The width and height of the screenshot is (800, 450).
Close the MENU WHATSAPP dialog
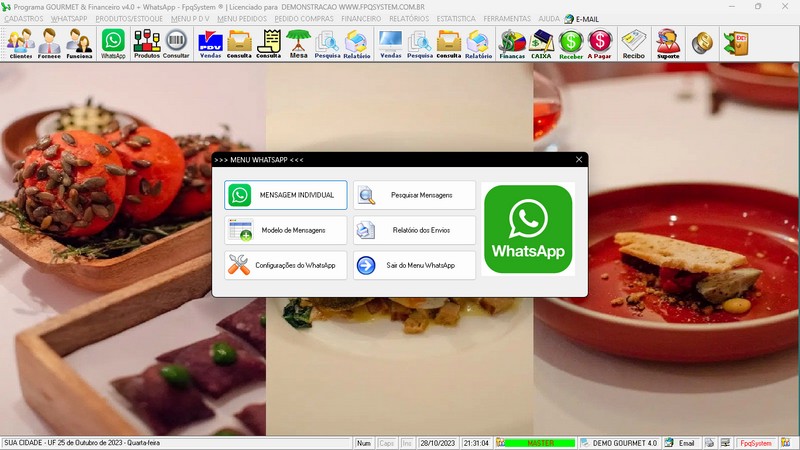(579, 160)
